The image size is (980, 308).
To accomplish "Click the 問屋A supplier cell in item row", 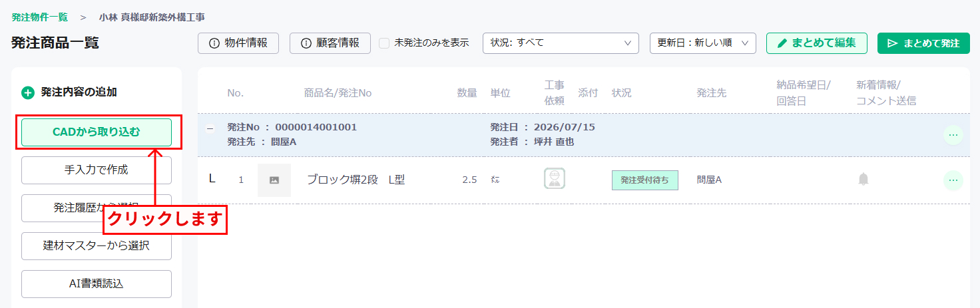I will pyautogui.click(x=709, y=180).
